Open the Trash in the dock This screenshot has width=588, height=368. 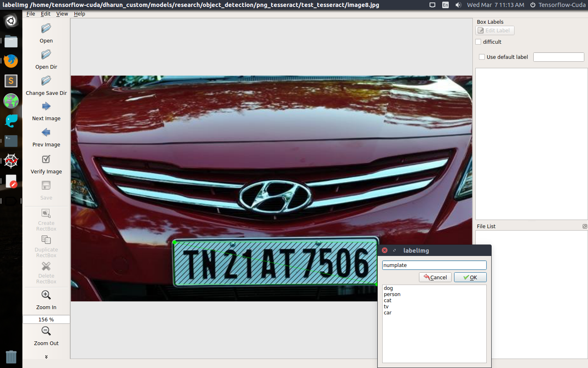point(11,357)
